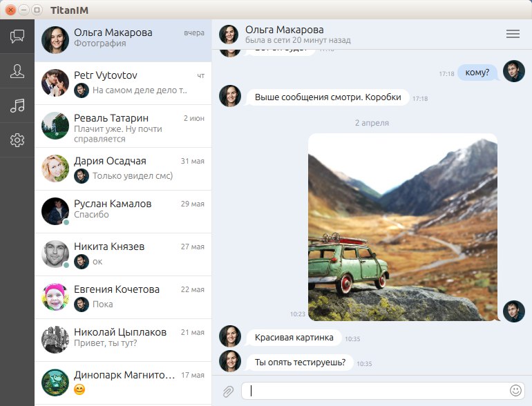
Task: Click Руслан Камалов's avatar with online dot
Action: (x=55, y=211)
